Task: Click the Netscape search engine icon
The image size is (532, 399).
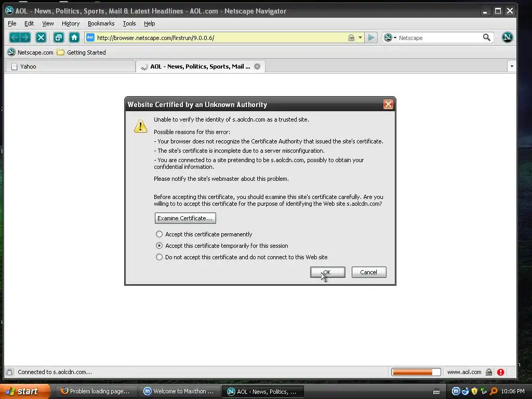Action: pos(388,37)
